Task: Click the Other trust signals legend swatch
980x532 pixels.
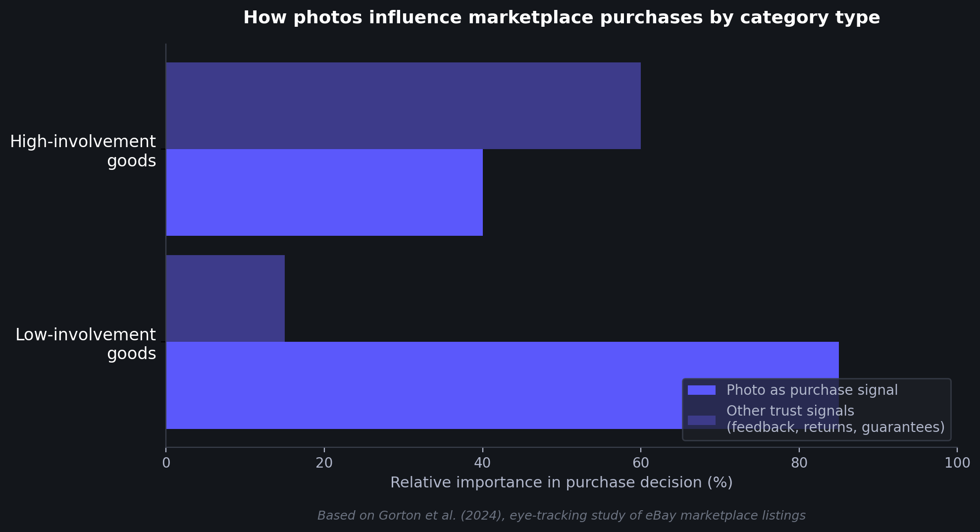Action: point(701,420)
